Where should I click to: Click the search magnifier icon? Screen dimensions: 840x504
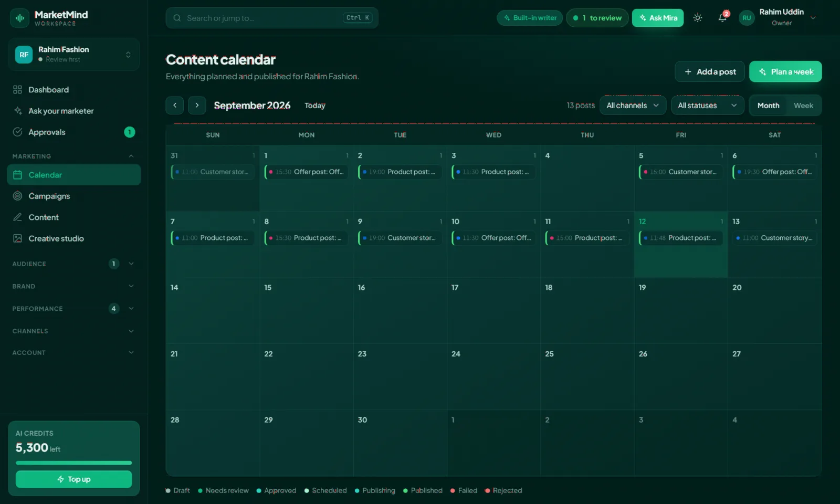click(x=177, y=18)
